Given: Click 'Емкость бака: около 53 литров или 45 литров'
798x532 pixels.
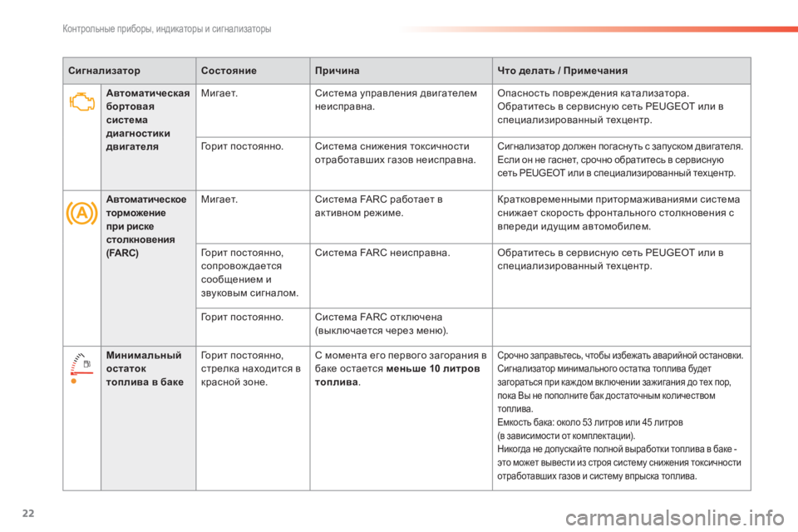Looking at the screenshot, I should point(590,422).
